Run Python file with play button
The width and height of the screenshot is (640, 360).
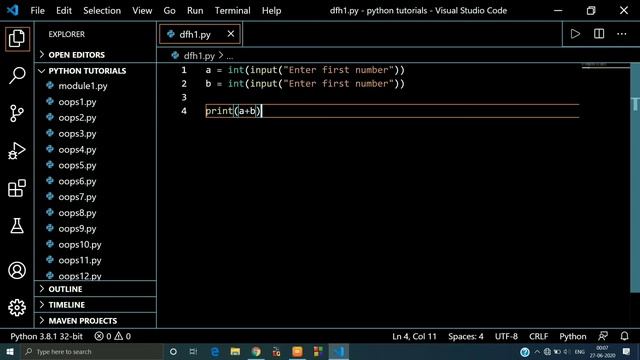pos(575,34)
